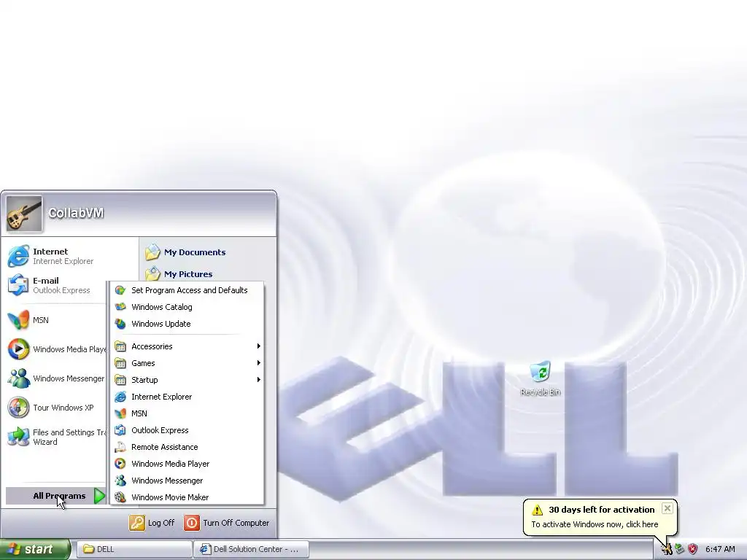Open Windows Media Player from recent list
Screen dimensions: 747x560
(x=56, y=349)
